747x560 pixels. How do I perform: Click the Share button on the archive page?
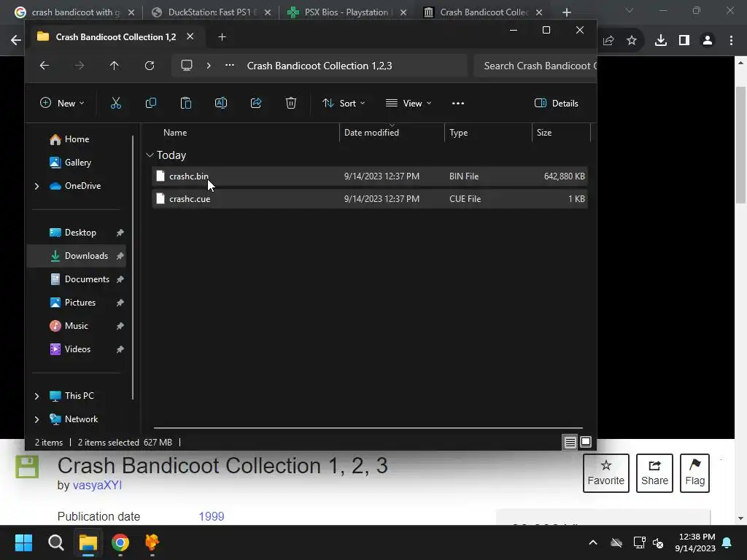(654, 472)
